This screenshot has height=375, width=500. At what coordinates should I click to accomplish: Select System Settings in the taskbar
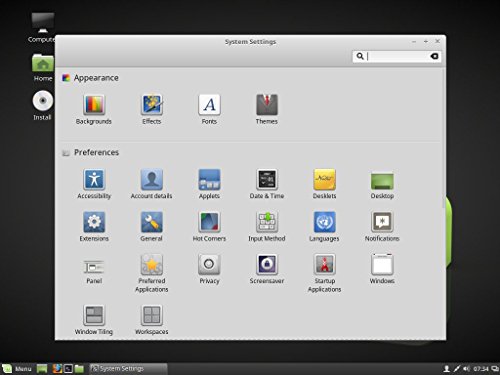(128, 369)
